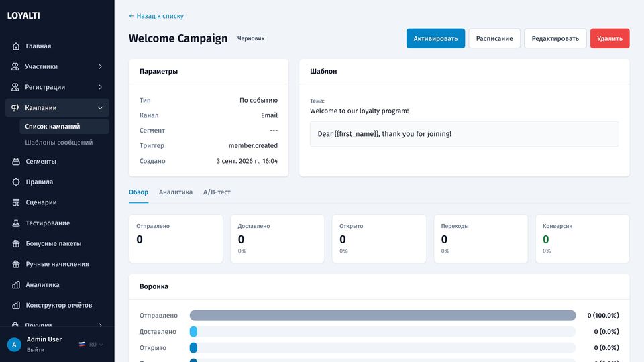Image resolution: width=644 pixels, height=362 pixels.
Task: Click the Редактировать button
Action: pos(555,38)
